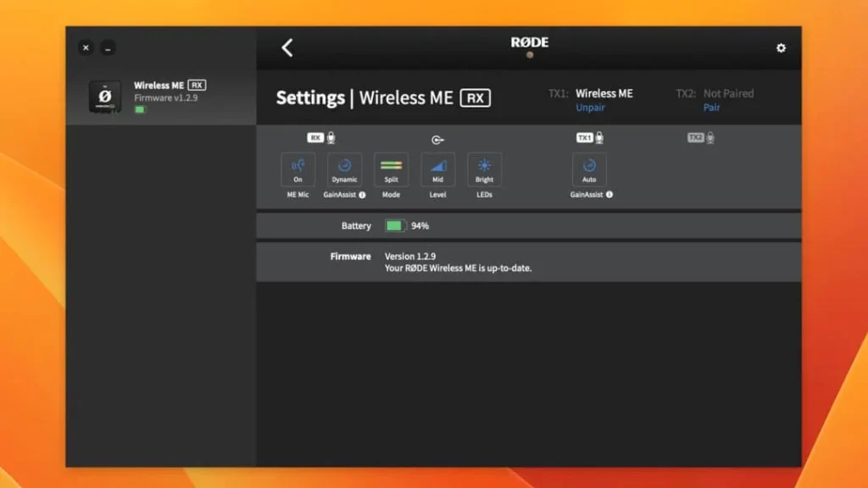Image resolution: width=868 pixels, height=488 pixels.
Task: Go back with the left arrow
Action: pyautogui.click(x=287, y=47)
